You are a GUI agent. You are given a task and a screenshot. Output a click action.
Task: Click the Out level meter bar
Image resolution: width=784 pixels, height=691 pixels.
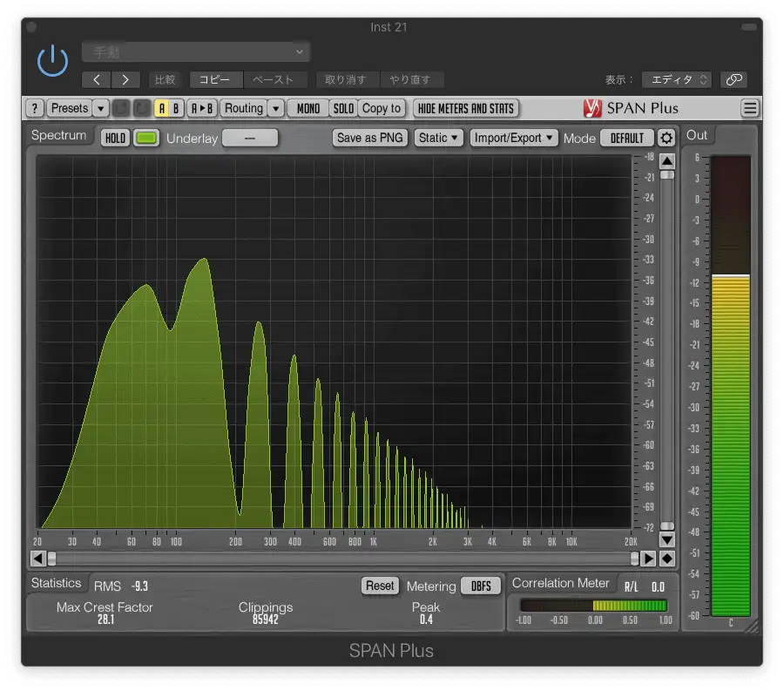click(x=731, y=386)
